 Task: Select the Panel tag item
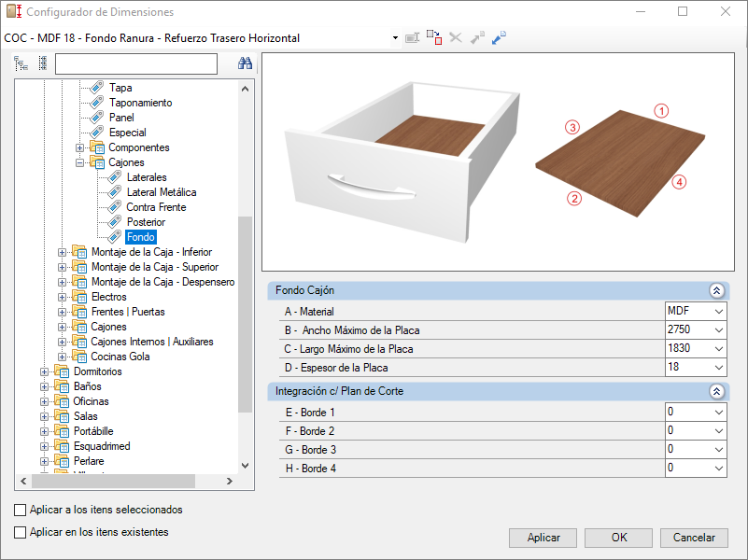(121, 118)
